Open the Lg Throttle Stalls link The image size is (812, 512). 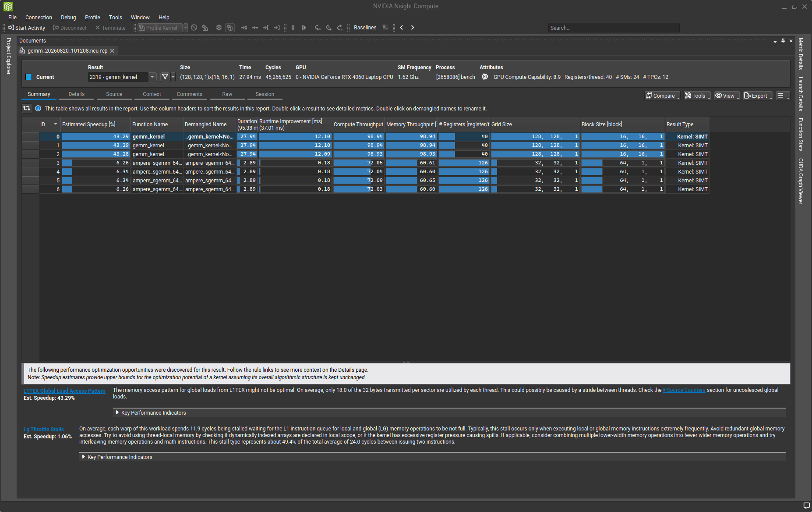coord(44,430)
